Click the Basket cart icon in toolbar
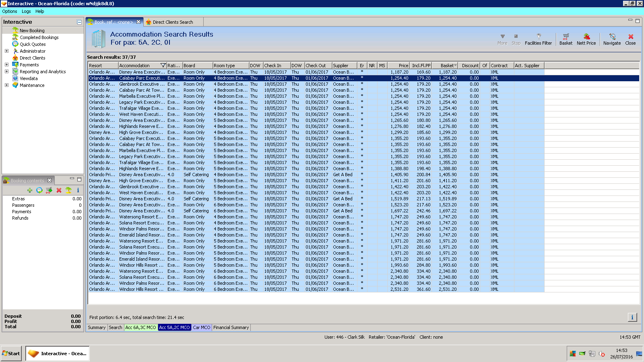644x362 pixels. tap(566, 37)
